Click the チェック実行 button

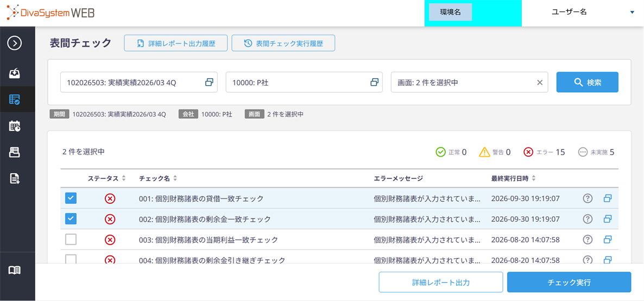coord(569,282)
